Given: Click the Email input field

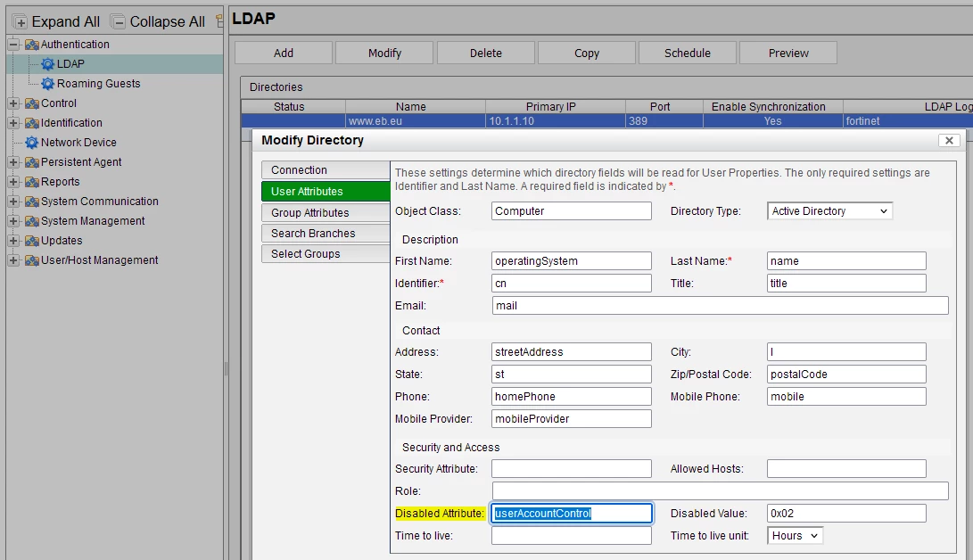Looking at the screenshot, I should [x=720, y=306].
